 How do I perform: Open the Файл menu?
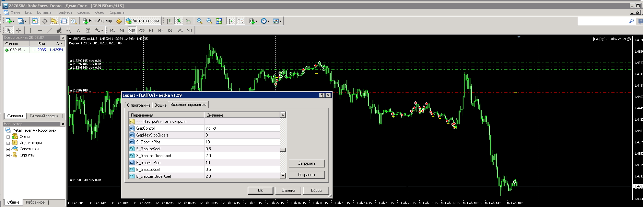pos(15,12)
